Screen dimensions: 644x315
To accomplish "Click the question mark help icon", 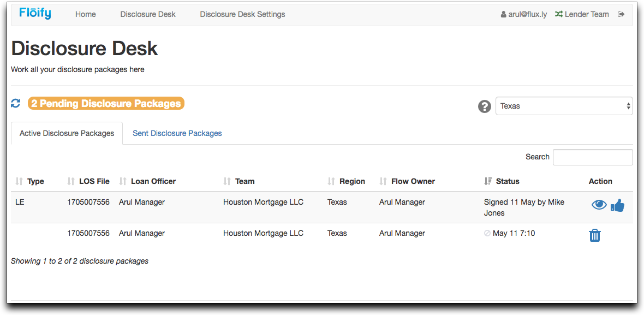I will tap(485, 106).
